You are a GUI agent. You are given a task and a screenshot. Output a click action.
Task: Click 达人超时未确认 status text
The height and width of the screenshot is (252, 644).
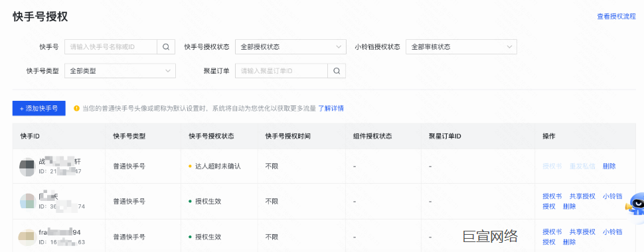(x=218, y=166)
